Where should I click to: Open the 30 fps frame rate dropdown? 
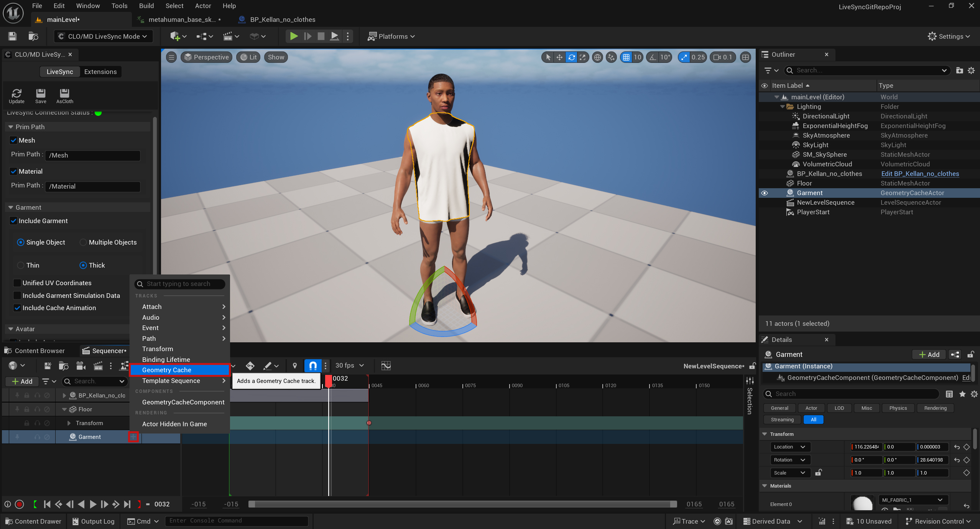(x=349, y=366)
